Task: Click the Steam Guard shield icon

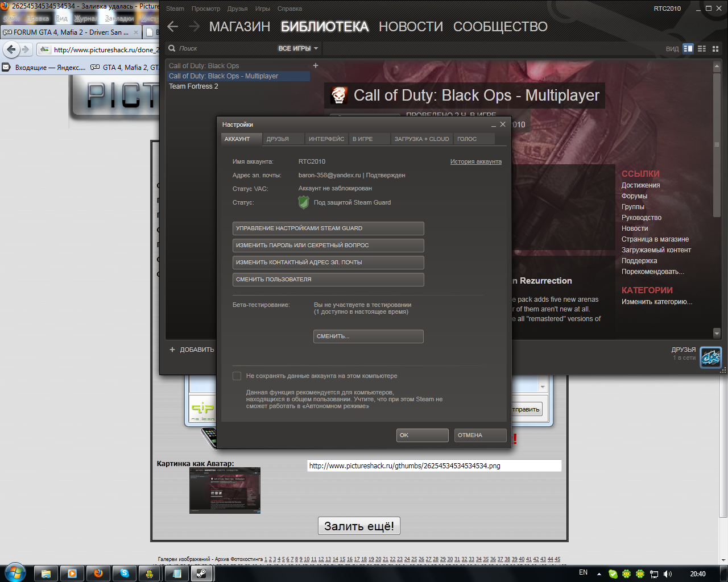Action: [x=304, y=202]
